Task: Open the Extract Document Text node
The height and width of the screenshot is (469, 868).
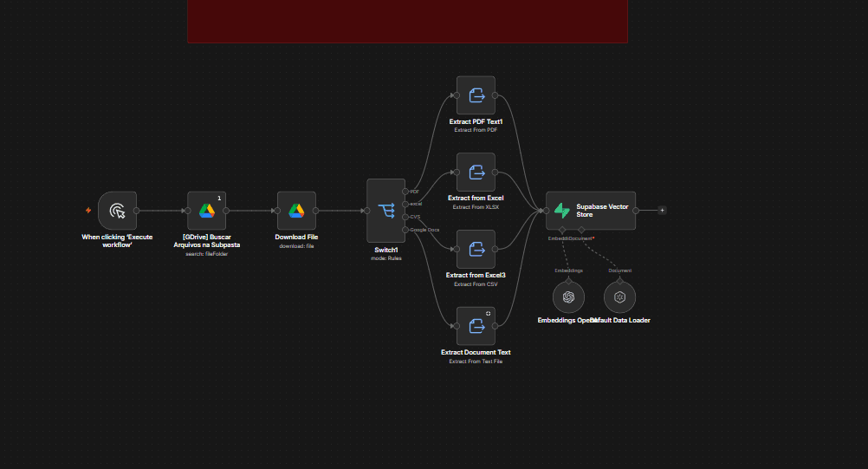Action: [x=476, y=326]
